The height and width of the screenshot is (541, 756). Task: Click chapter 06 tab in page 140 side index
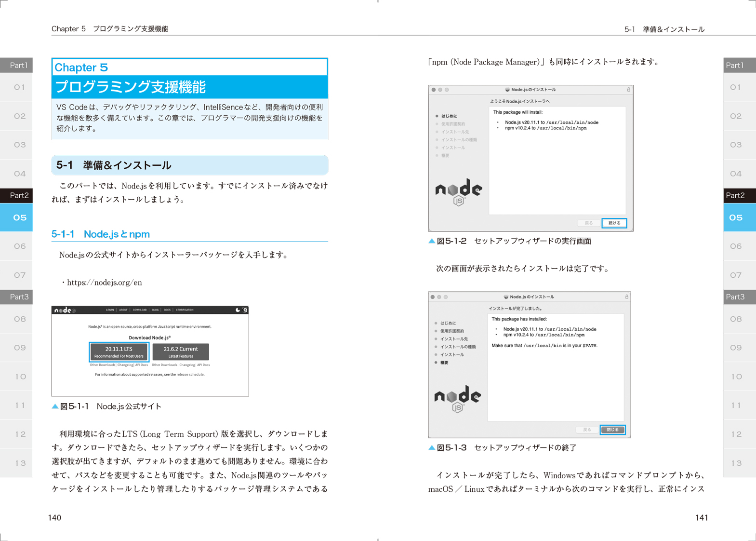point(16,246)
